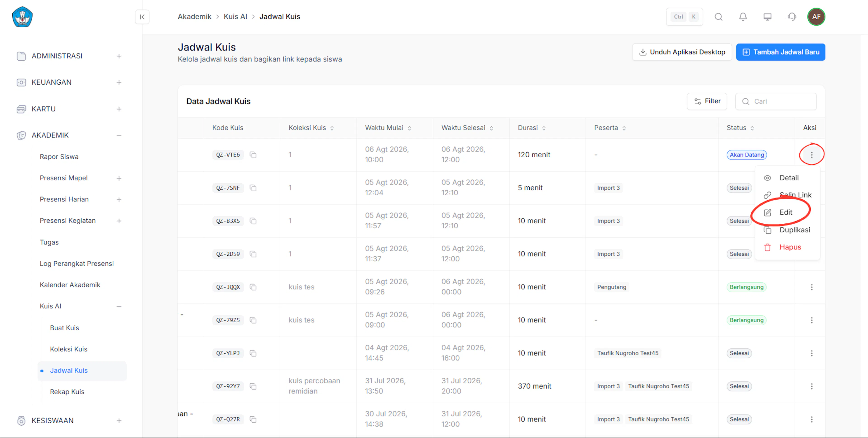Expand Presensi Harian submenu
This screenshot has height=438, width=868.
(x=119, y=200)
